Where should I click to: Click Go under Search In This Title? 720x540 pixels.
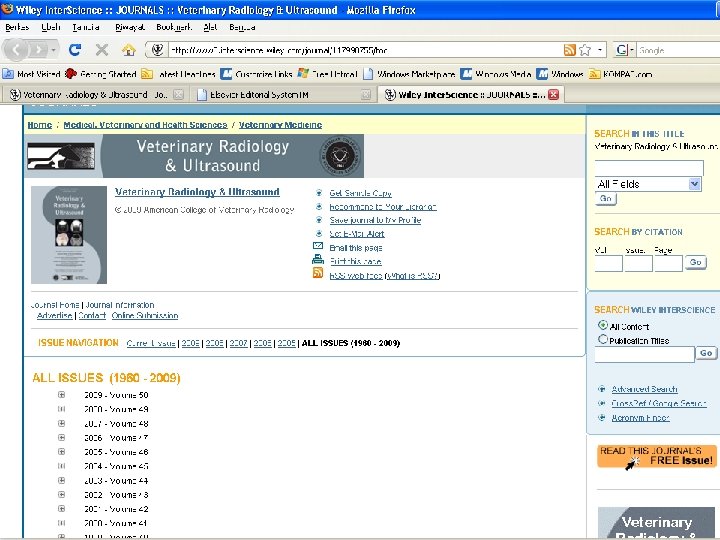[x=606, y=198]
